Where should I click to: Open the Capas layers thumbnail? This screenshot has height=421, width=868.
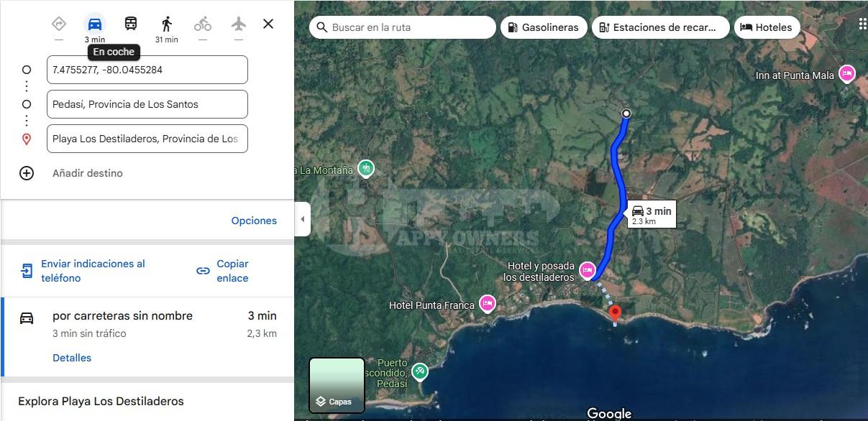337,386
